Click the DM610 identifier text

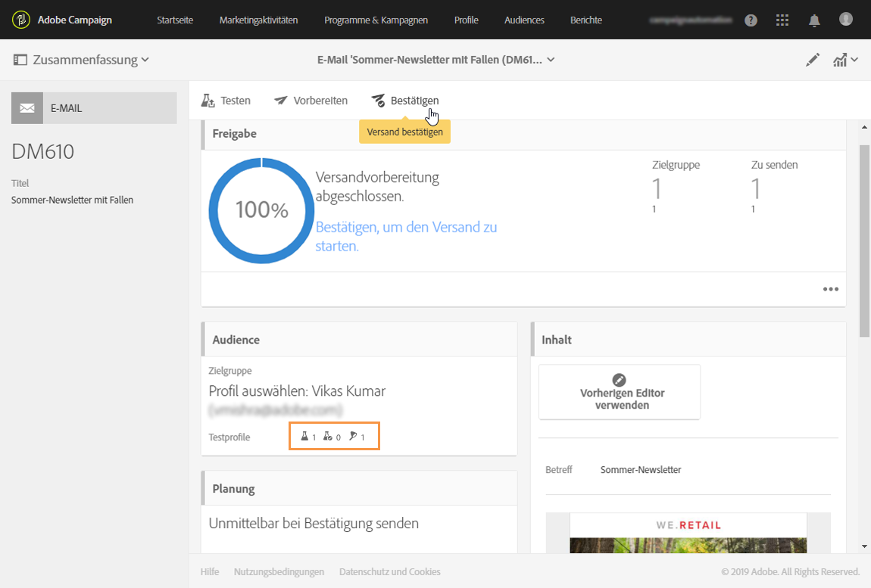point(42,151)
